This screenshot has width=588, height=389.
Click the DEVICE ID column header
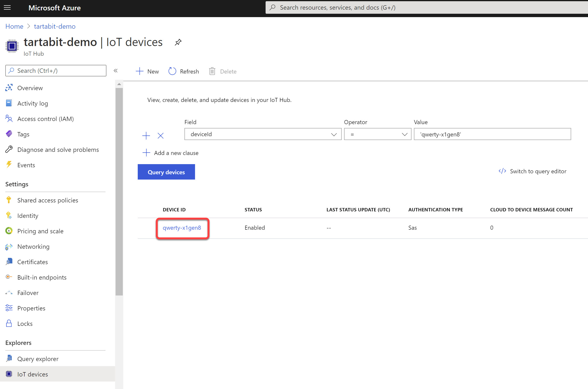pyautogui.click(x=174, y=210)
